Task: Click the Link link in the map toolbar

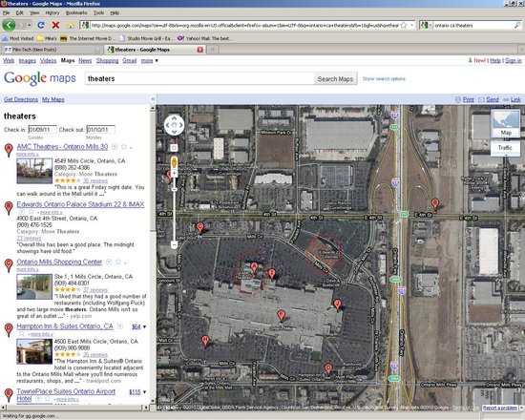Action: pos(515,99)
